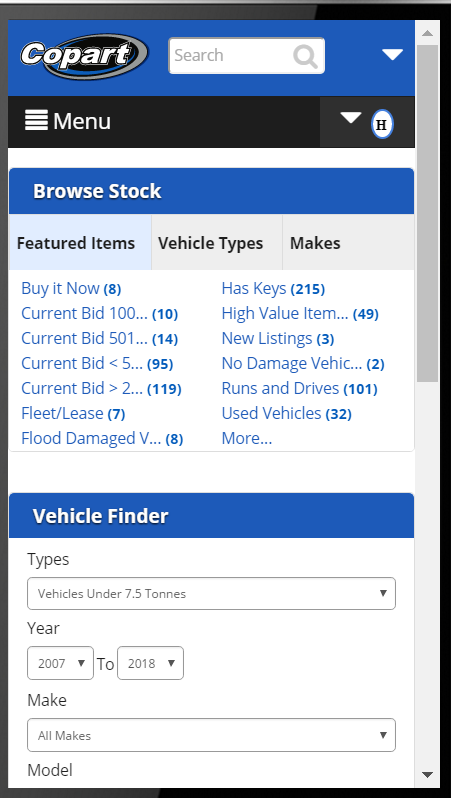Expand the white arrow in blue header

[x=392, y=55]
